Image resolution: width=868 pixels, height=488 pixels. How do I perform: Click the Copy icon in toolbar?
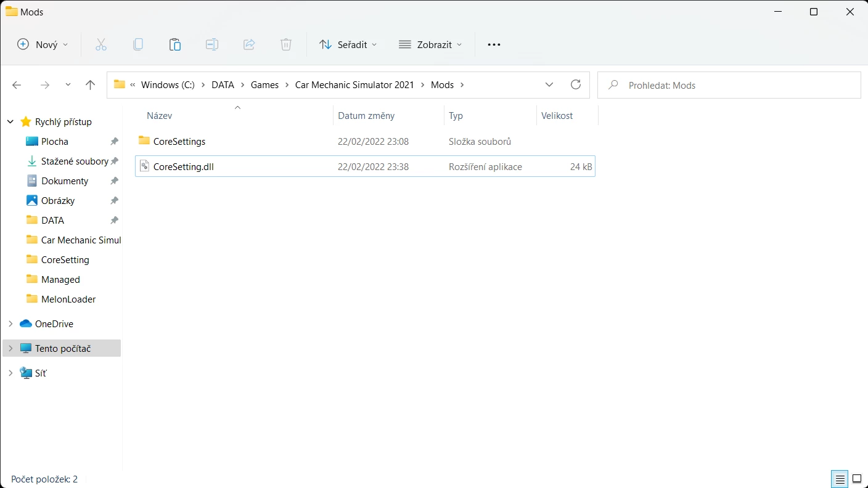pos(138,44)
